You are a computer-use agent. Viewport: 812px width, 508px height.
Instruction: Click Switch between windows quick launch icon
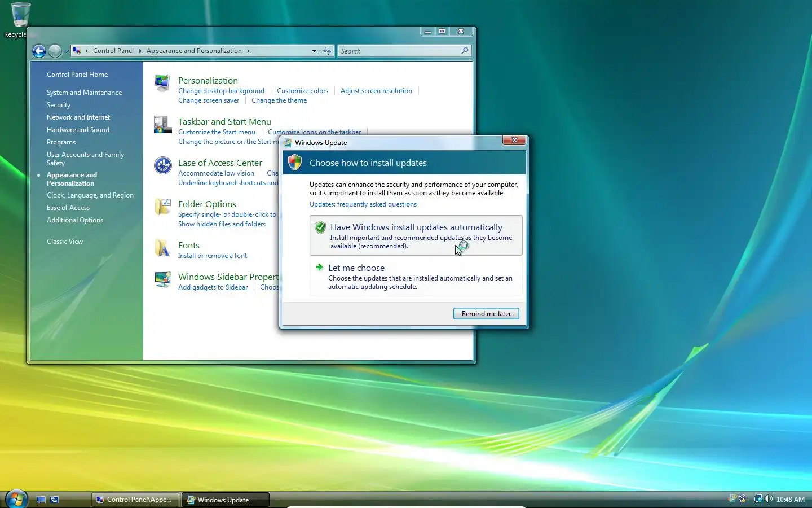click(x=54, y=500)
